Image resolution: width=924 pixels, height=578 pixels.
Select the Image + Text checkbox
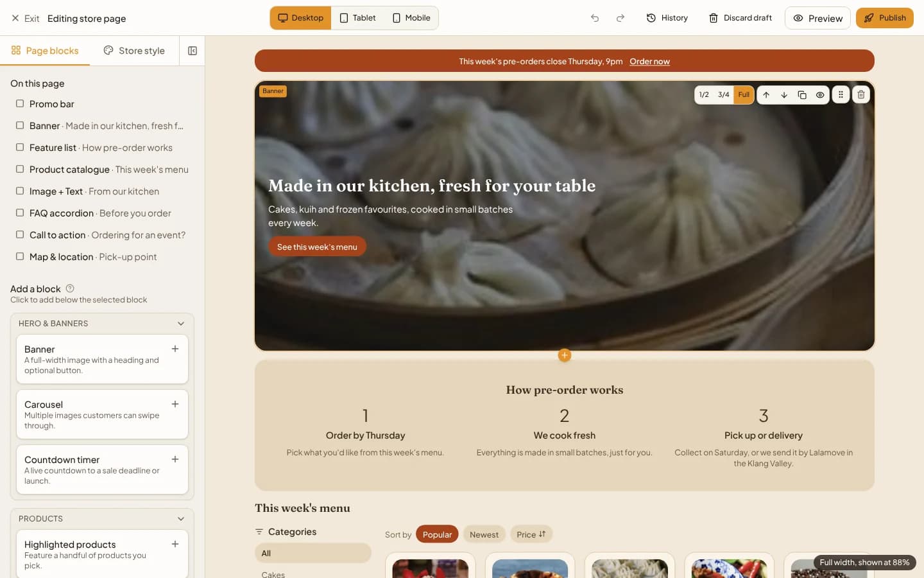coord(20,191)
